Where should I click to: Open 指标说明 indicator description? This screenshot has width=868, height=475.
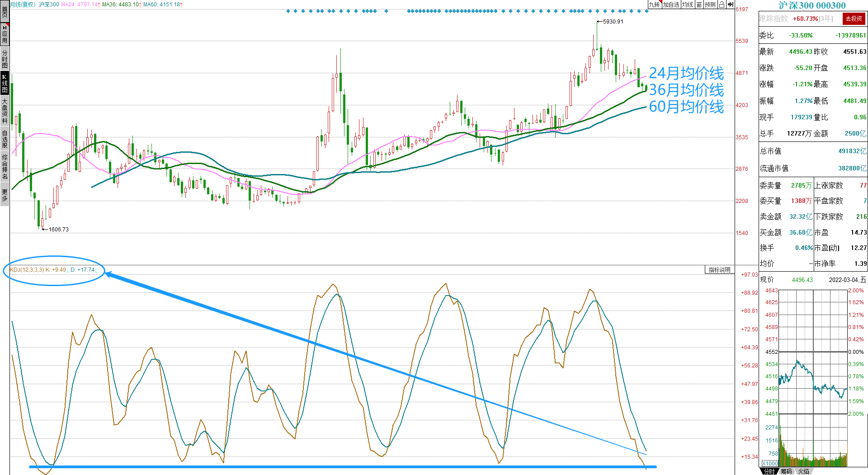(x=719, y=270)
